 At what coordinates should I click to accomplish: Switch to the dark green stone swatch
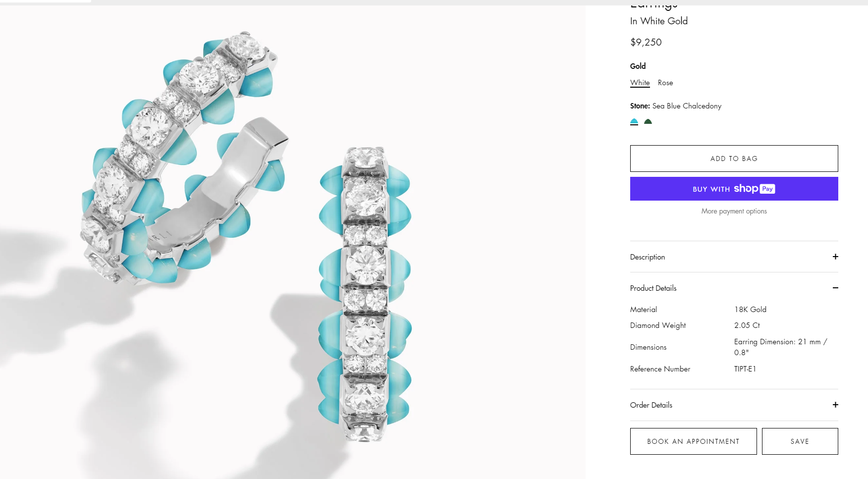click(x=648, y=121)
